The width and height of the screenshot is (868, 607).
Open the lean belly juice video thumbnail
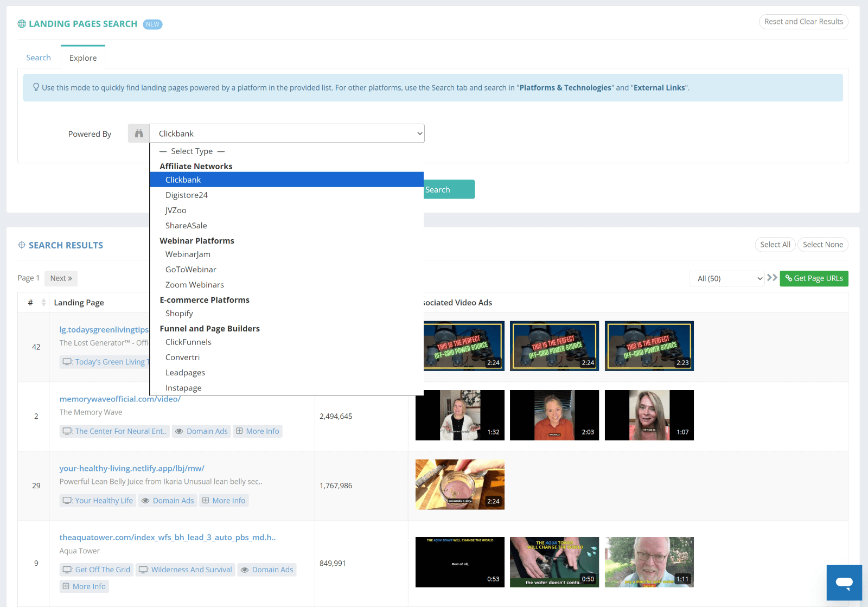point(460,484)
